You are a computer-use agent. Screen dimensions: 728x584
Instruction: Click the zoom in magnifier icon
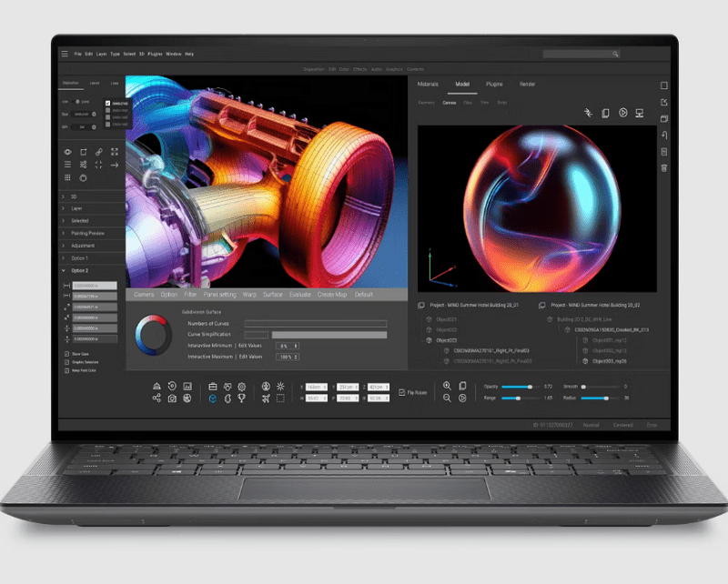coord(447,386)
